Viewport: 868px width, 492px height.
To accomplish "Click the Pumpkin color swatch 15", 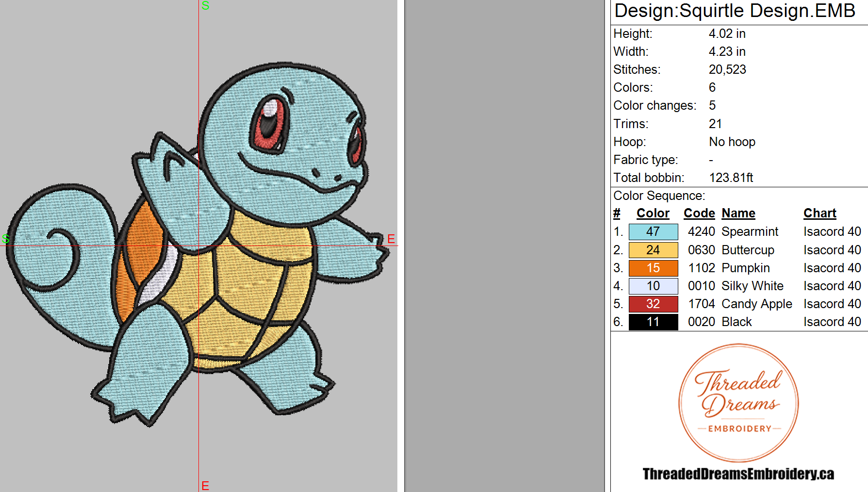I will click(x=653, y=268).
